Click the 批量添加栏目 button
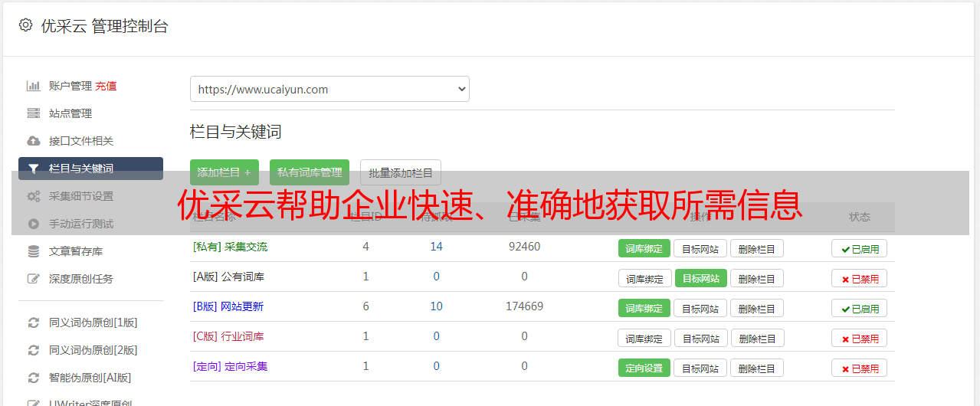The height and width of the screenshot is (406, 980). pos(401,172)
